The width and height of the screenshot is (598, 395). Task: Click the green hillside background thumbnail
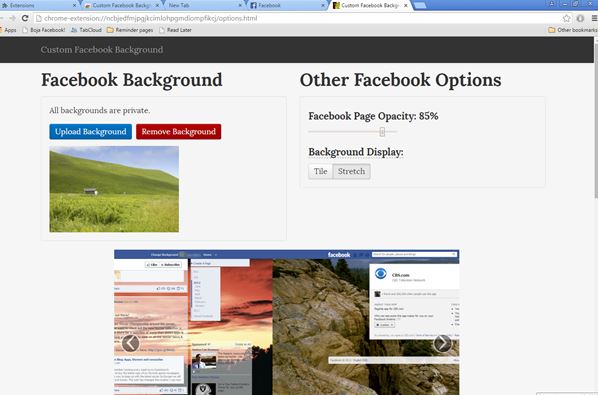114,189
